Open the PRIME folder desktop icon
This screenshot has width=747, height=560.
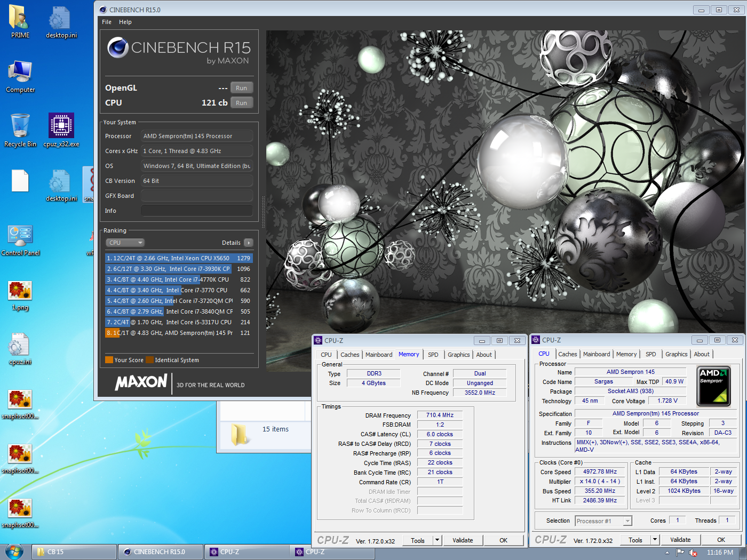20,21
